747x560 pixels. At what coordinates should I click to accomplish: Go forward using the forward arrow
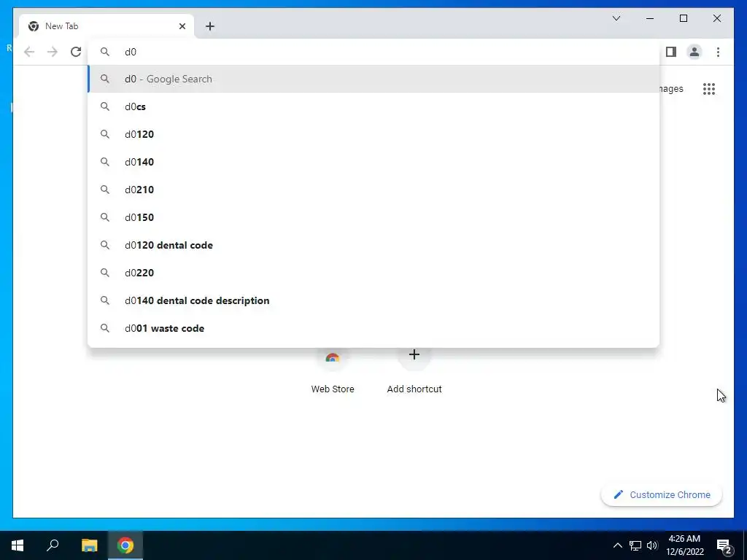click(x=53, y=52)
